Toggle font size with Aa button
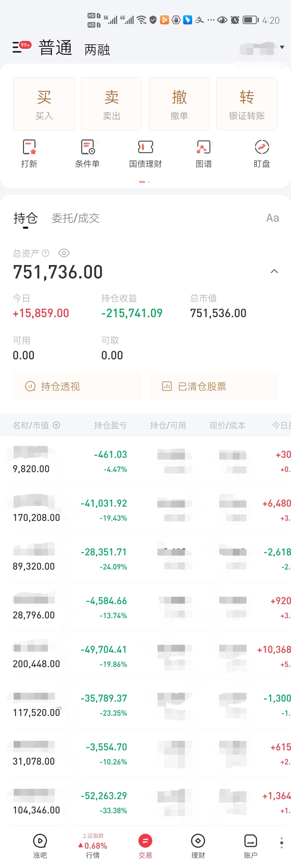This screenshot has height=868, width=291. point(272,218)
